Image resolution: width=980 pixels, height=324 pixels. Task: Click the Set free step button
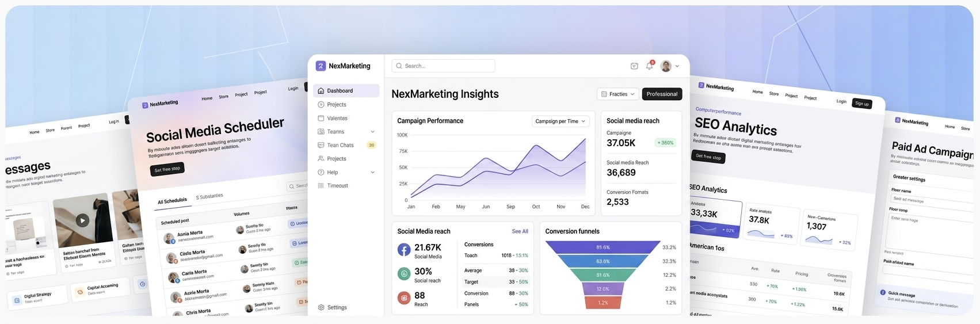pyautogui.click(x=167, y=169)
